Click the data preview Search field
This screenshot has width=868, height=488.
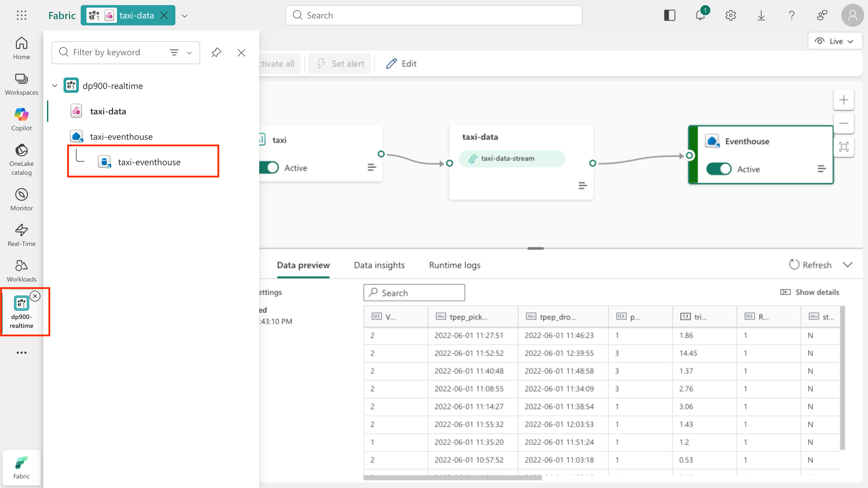click(x=414, y=293)
